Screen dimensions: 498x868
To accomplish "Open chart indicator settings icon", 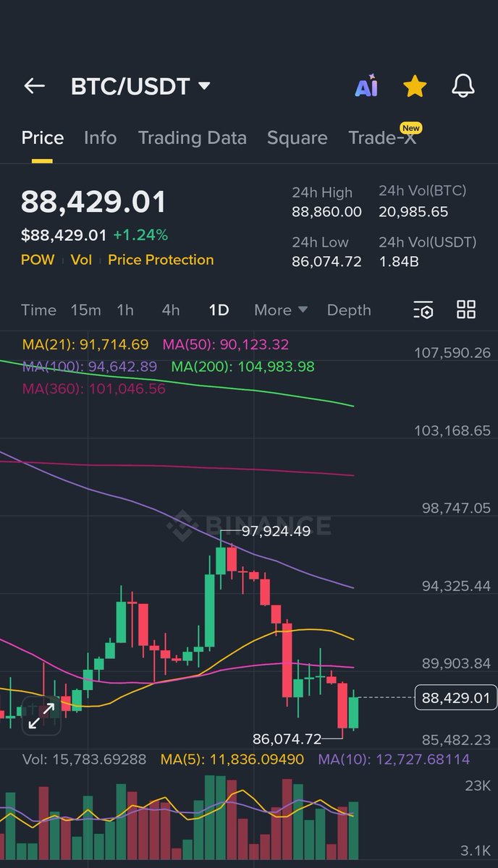I will pyautogui.click(x=423, y=310).
